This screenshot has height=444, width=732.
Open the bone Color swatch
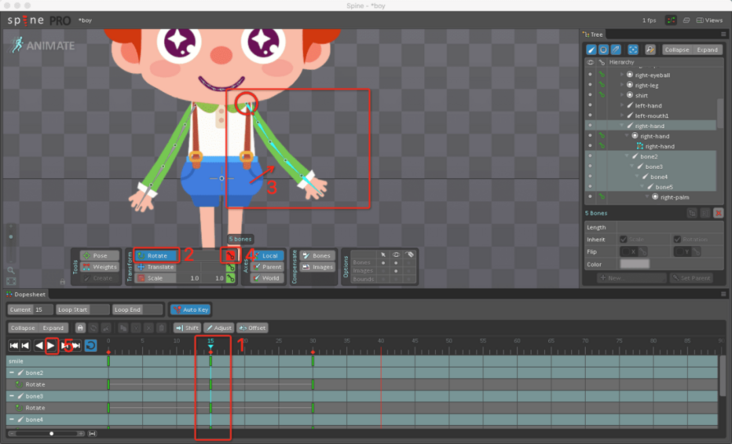634,264
